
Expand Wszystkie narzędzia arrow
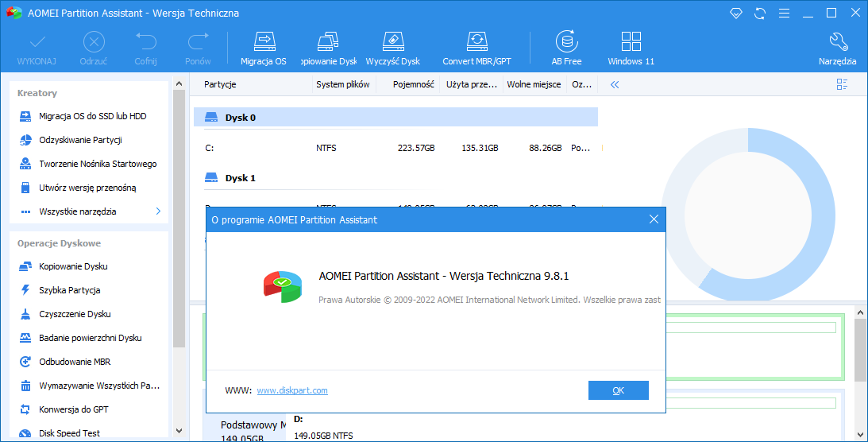click(158, 211)
